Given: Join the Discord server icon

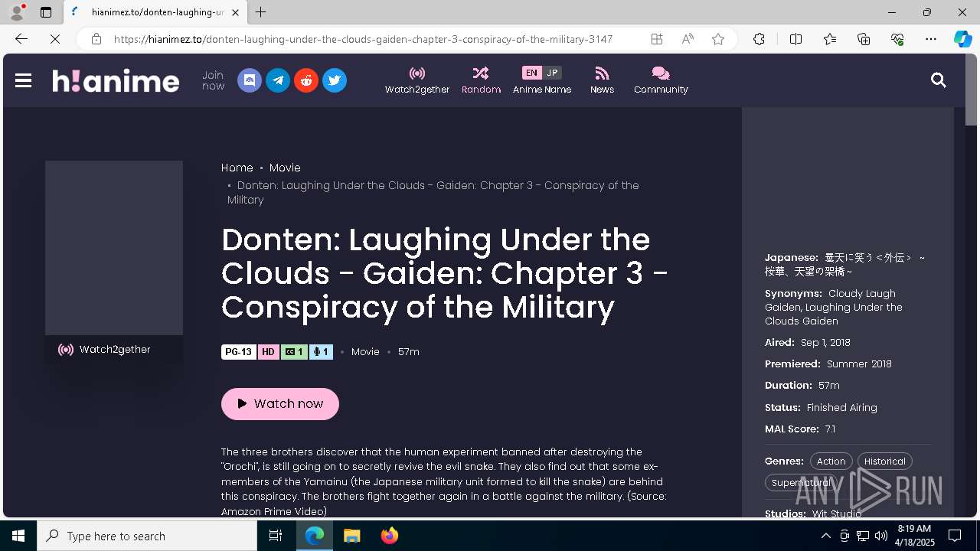Looking at the screenshot, I should point(250,80).
